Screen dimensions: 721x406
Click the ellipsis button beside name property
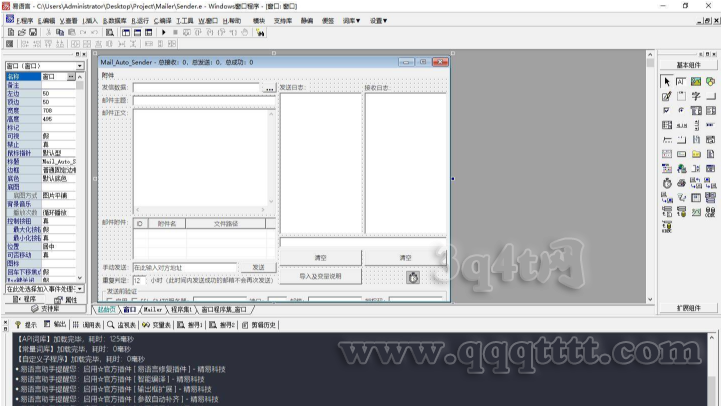tap(71, 76)
